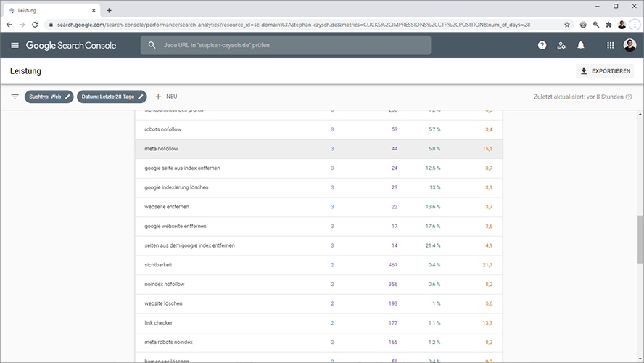The width and height of the screenshot is (644, 363).
Task: Edit the Datum: Letzte 28 Tage chip
Action: coord(112,97)
